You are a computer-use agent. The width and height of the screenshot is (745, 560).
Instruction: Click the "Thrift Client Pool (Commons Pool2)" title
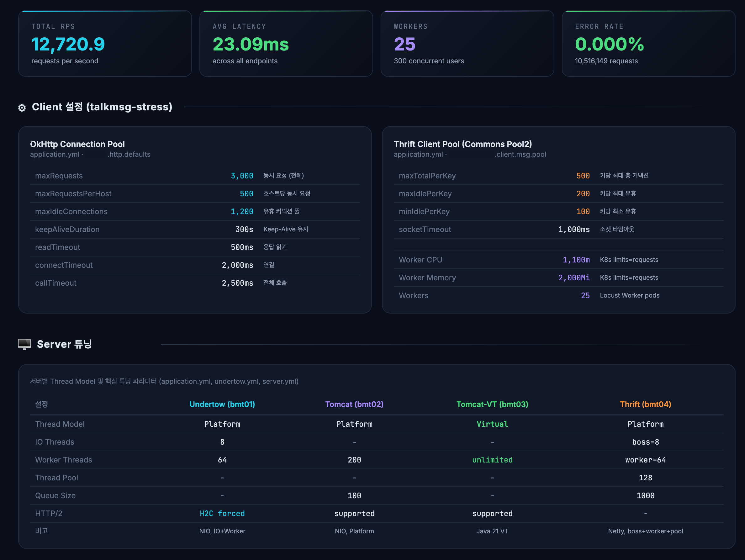coord(463,144)
